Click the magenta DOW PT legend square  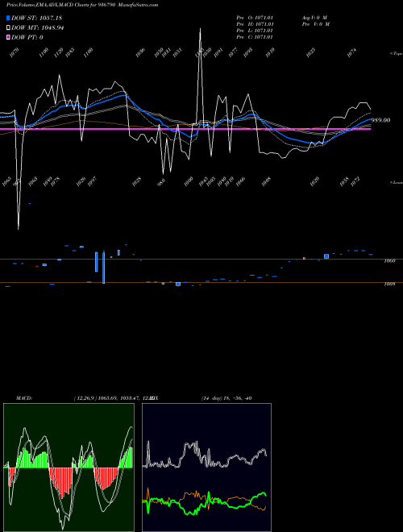9,37
